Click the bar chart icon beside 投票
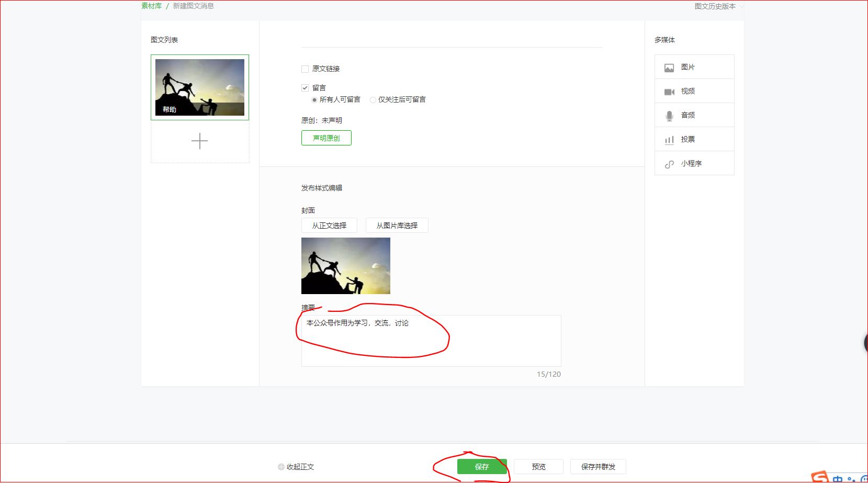The height and width of the screenshot is (483, 868). (x=669, y=140)
